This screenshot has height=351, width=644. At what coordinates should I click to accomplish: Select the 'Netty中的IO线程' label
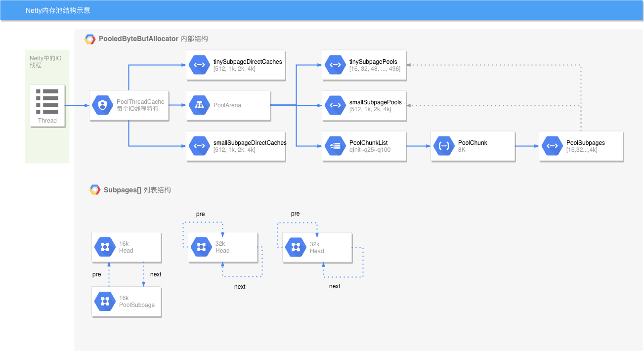[x=45, y=61]
